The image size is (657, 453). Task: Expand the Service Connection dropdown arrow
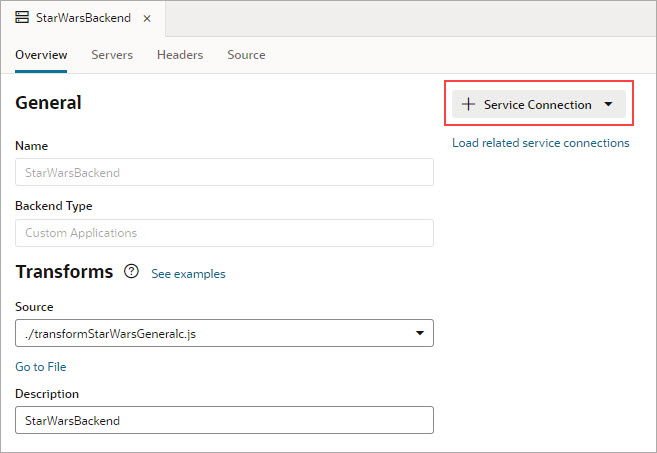pyautogui.click(x=608, y=105)
